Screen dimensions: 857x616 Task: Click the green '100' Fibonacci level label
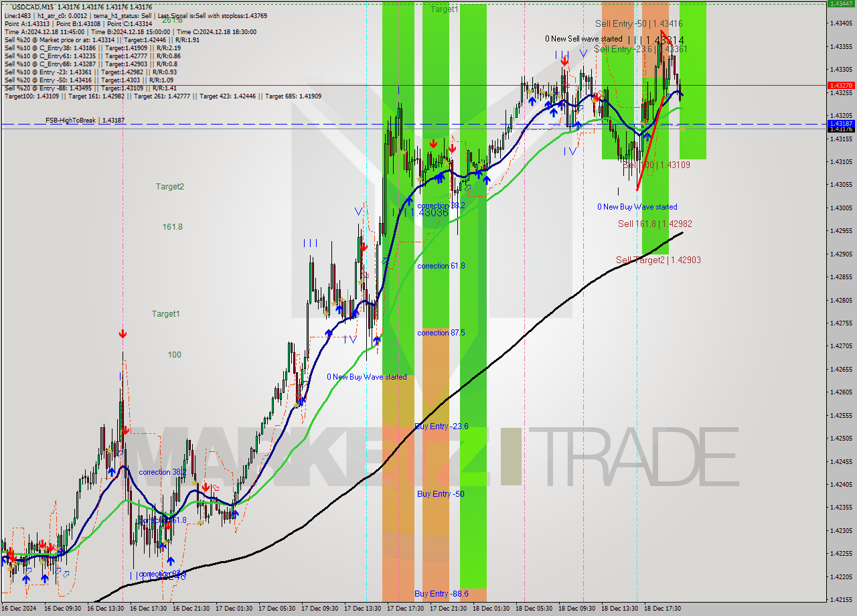pos(174,355)
